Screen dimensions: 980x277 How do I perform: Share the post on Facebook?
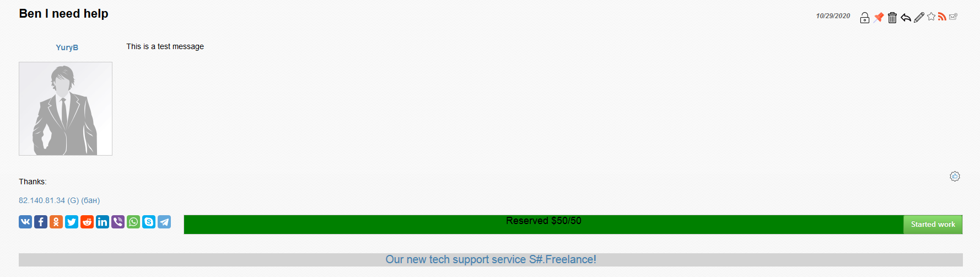[41, 222]
